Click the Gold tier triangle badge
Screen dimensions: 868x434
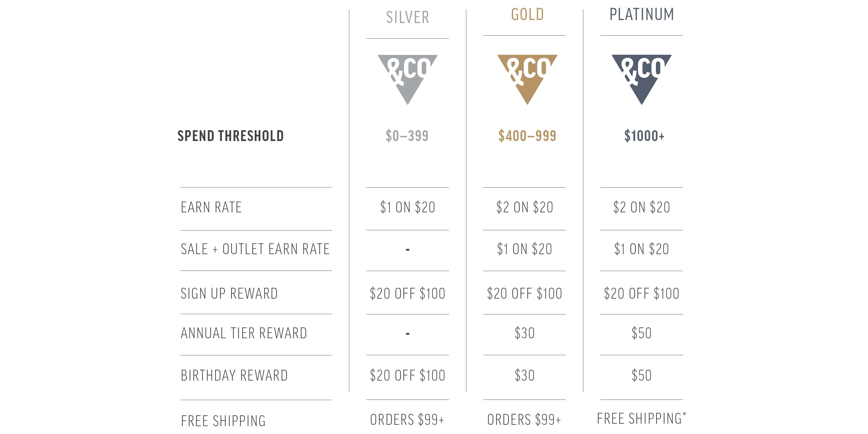pyautogui.click(x=527, y=76)
